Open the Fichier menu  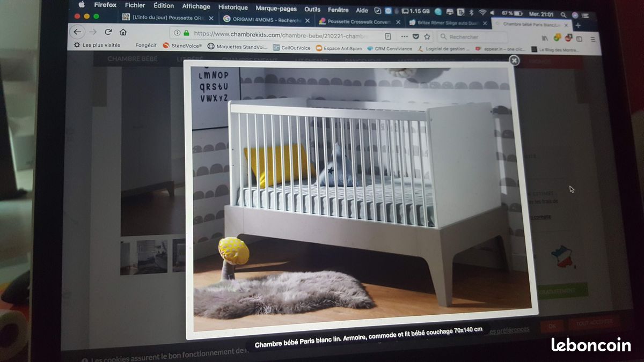pyautogui.click(x=135, y=5)
